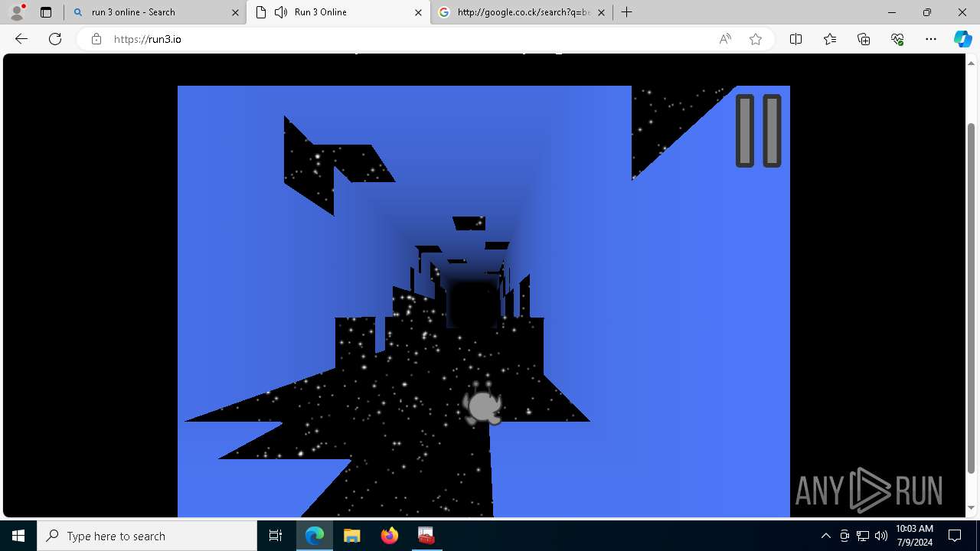Click the taskbar search box

tap(147, 536)
